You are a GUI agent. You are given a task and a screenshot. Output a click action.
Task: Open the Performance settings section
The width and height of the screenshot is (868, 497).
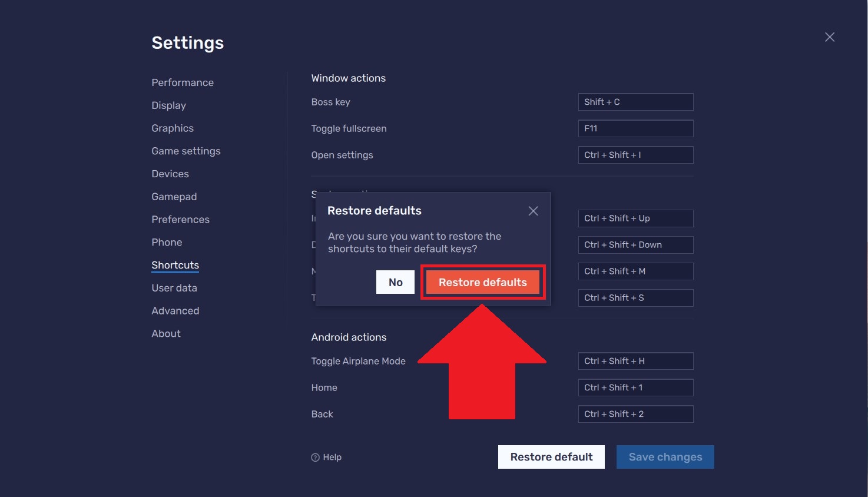tap(183, 82)
